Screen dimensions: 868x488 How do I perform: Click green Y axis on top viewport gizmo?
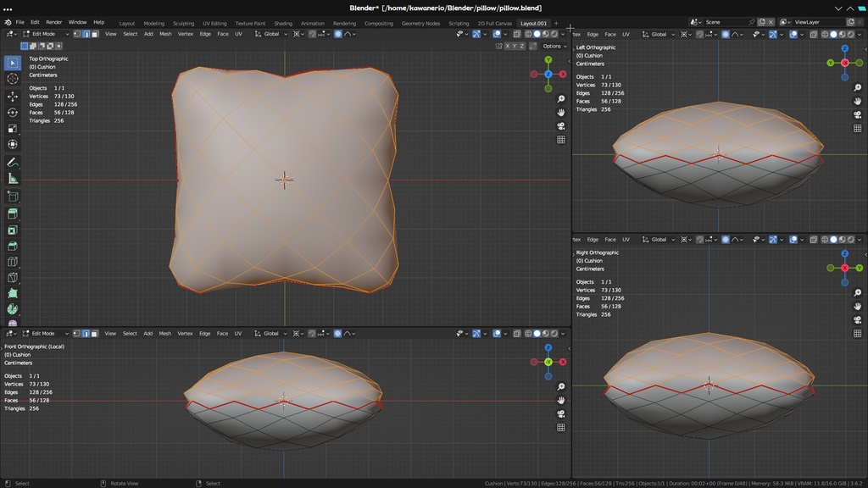coord(548,60)
